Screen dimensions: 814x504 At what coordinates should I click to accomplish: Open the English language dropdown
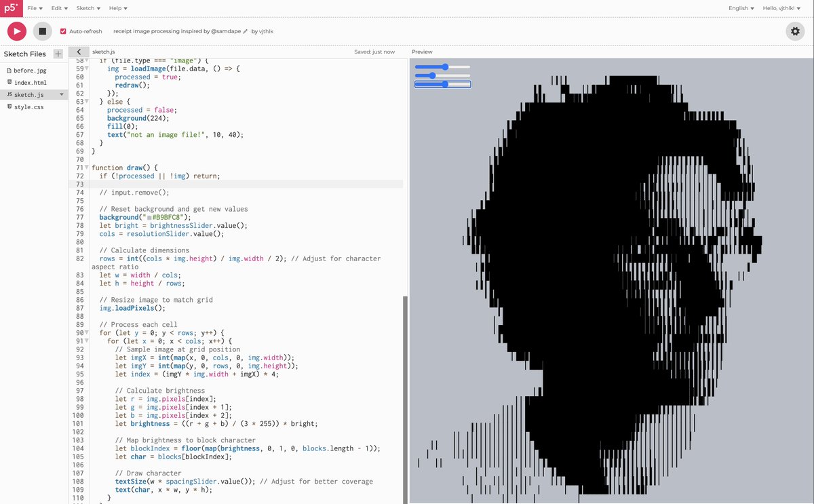741,7
